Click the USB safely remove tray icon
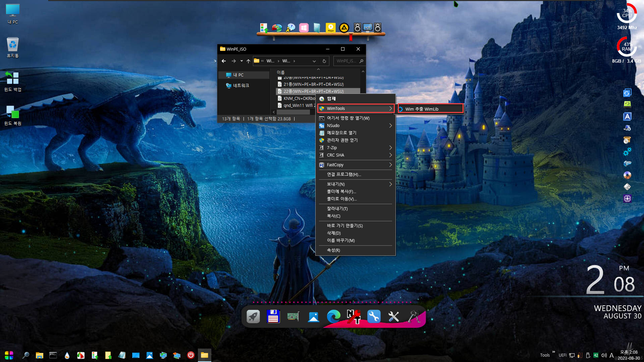The height and width of the screenshot is (362, 644). (x=588, y=355)
